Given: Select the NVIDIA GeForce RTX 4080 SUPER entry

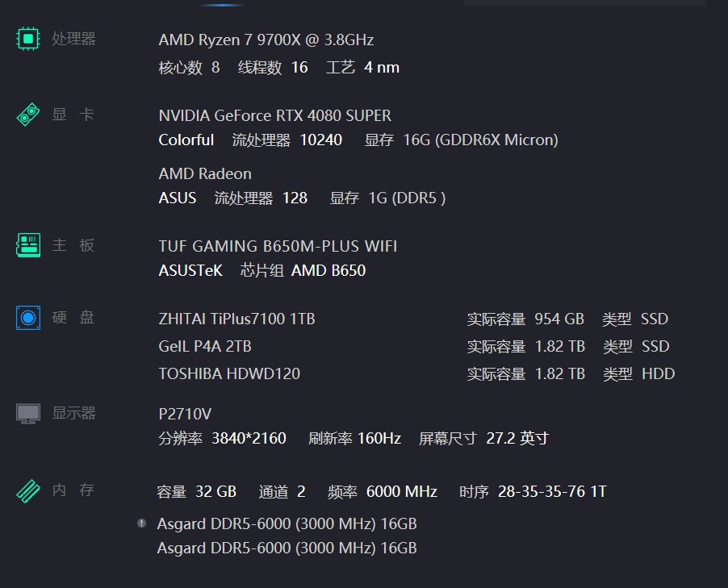Looking at the screenshot, I should tap(275, 115).
